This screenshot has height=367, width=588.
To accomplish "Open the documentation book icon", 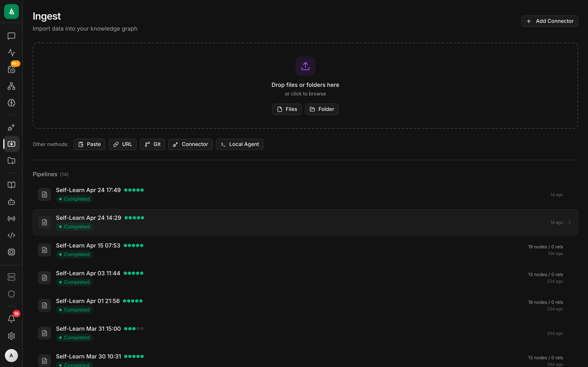I will click(x=11, y=185).
